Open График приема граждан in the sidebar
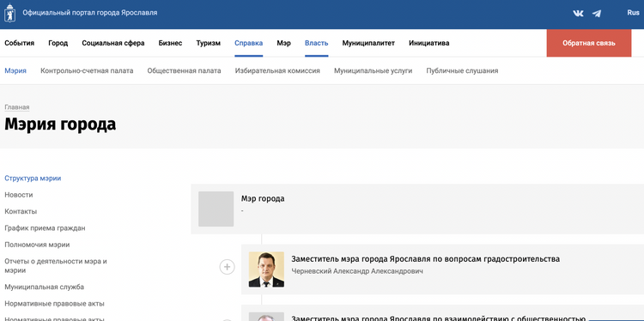 point(45,228)
